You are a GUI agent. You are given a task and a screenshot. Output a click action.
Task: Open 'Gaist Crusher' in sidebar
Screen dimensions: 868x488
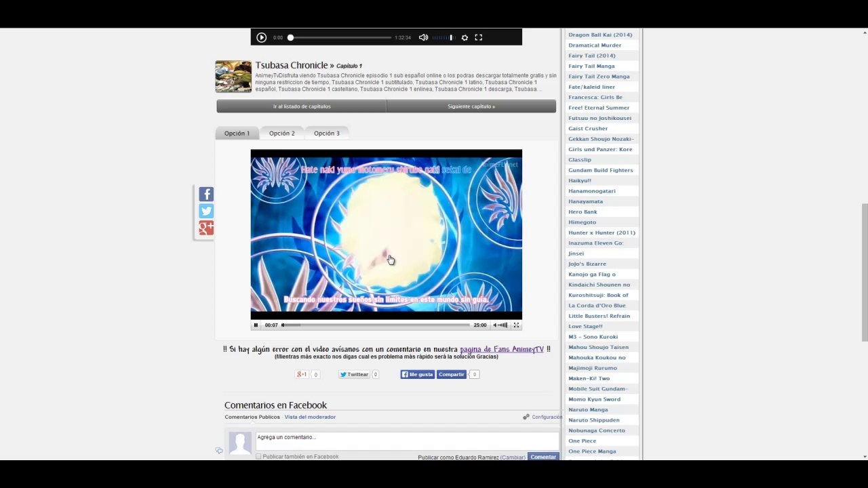(x=588, y=129)
